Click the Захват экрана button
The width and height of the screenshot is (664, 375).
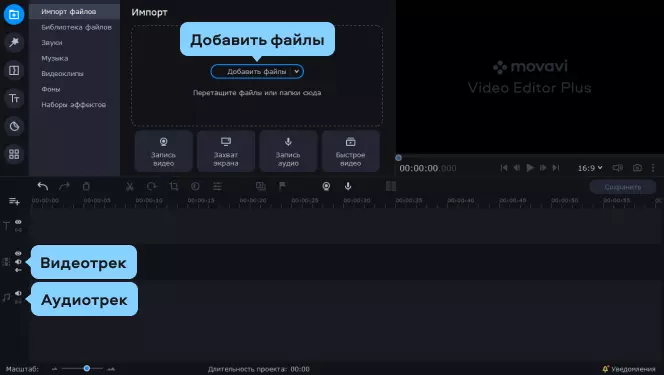[226, 151]
